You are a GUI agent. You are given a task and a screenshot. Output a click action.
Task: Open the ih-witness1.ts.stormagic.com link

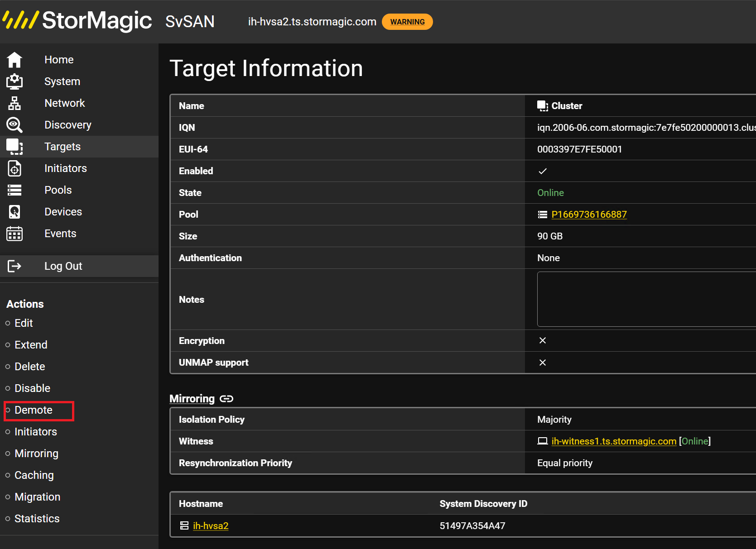pyautogui.click(x=614, y=441)
